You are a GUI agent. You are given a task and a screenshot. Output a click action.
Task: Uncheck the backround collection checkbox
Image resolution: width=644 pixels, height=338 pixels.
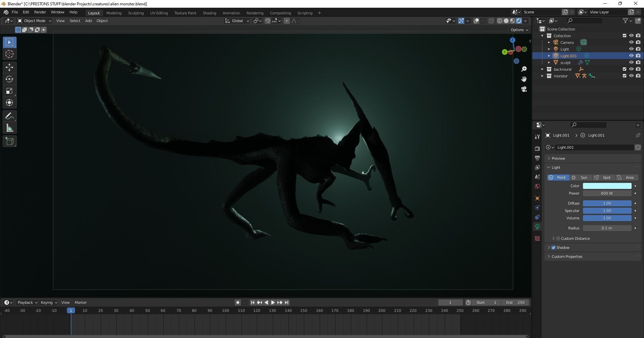pyautogui.click(x=625, y=69)
